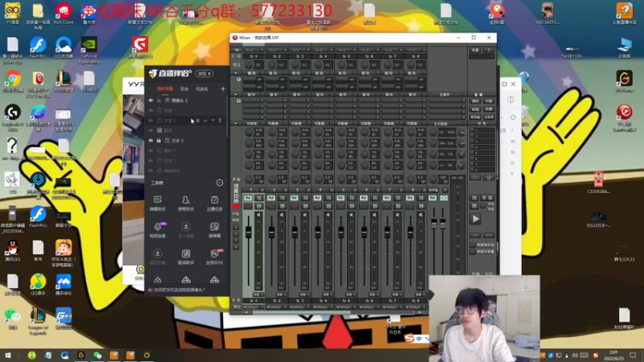Click the plus button in the mixer aux section

[x=238, y=79]
